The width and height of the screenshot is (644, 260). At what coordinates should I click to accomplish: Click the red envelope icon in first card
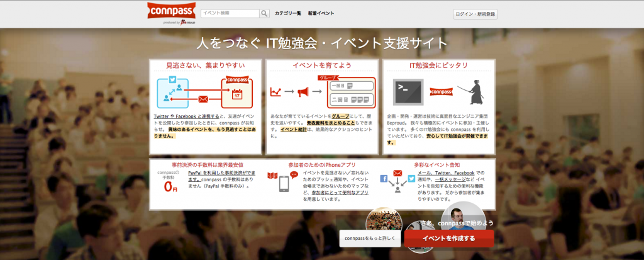pyautogui.click(x=203, y=99)
